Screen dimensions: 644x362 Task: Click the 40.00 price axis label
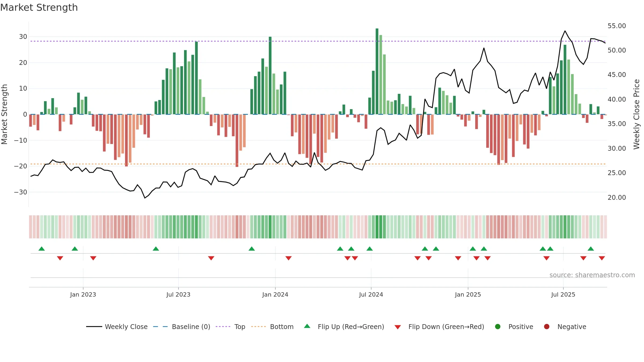(x=617, y=99)
